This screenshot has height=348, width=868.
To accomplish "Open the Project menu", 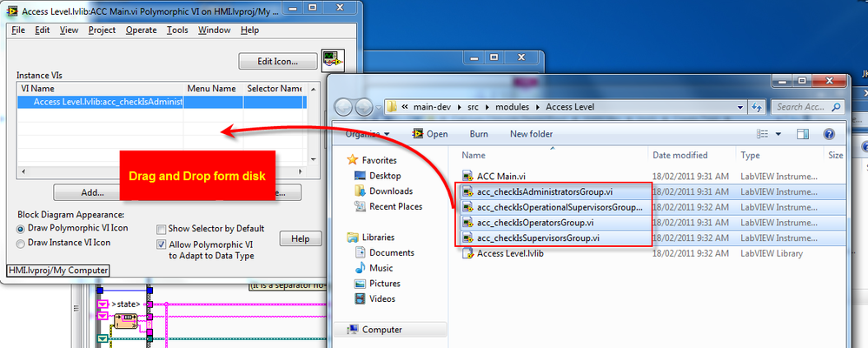I will click(x=102, y=30).
